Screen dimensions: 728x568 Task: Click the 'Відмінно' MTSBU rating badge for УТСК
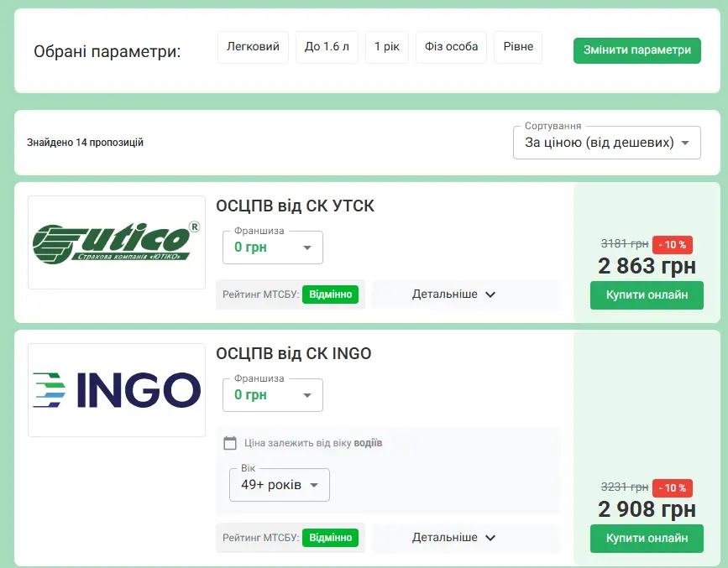tap(331, 294)
